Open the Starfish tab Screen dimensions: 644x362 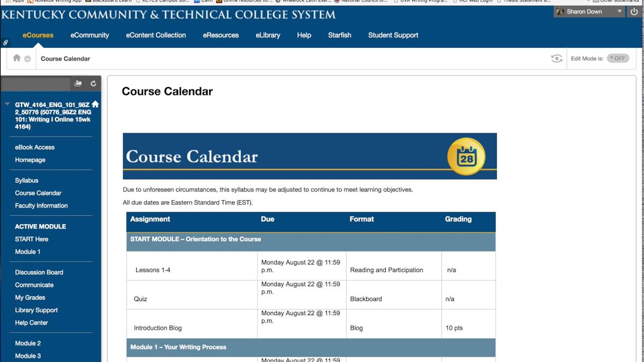coord(340,35)
